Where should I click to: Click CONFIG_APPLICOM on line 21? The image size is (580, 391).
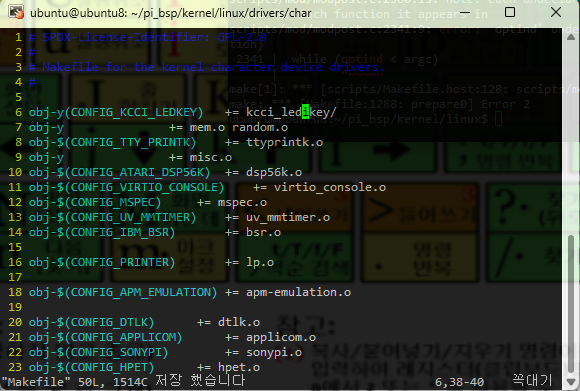point(123,337)
